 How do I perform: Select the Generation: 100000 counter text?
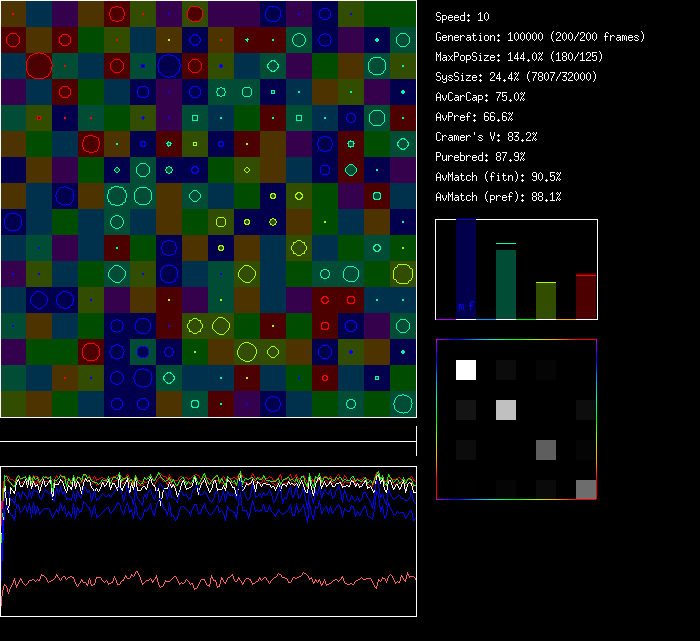pyautogui.click(x=540, y=37)
